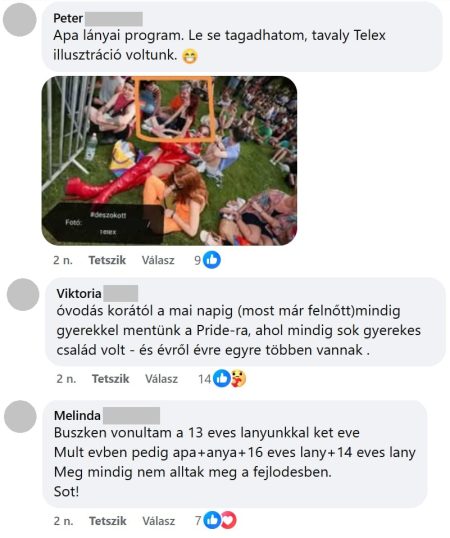
Task: Like Melinda's comment with Tetszik
Action: [108, 521]
